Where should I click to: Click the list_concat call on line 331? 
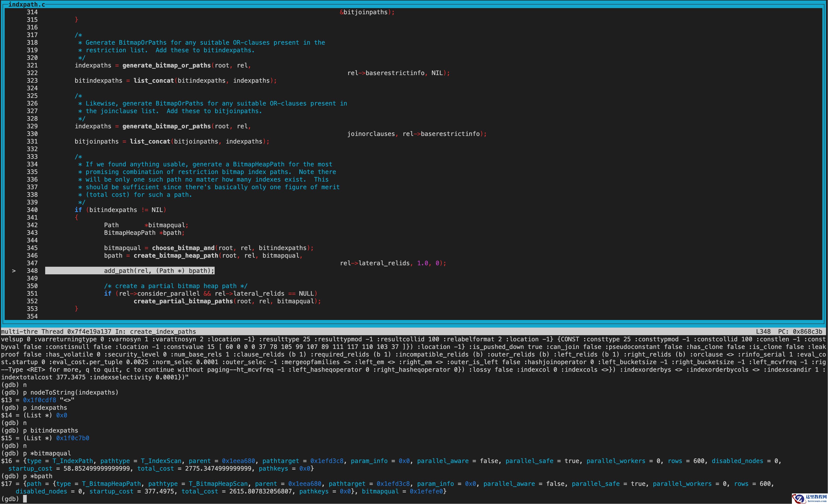(x=150, y=141)
